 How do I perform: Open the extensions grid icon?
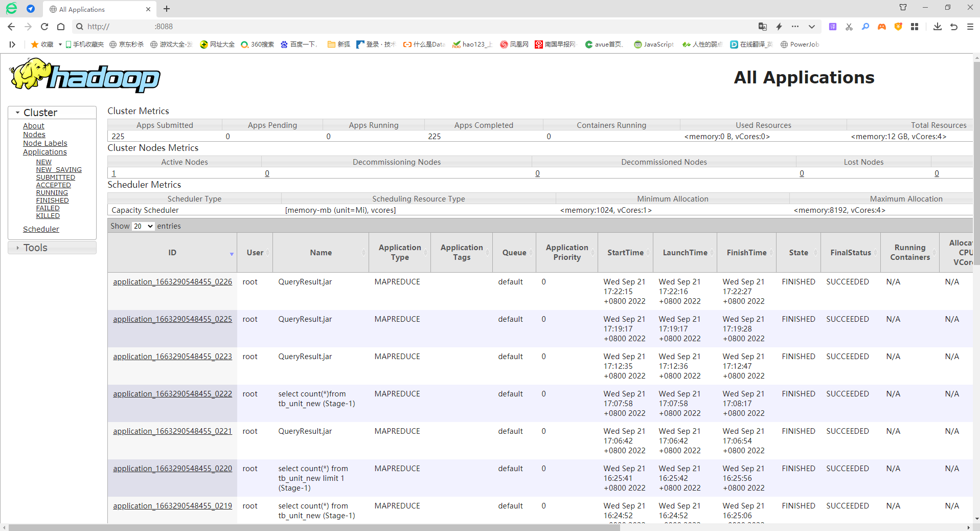(x=915, y=27)
